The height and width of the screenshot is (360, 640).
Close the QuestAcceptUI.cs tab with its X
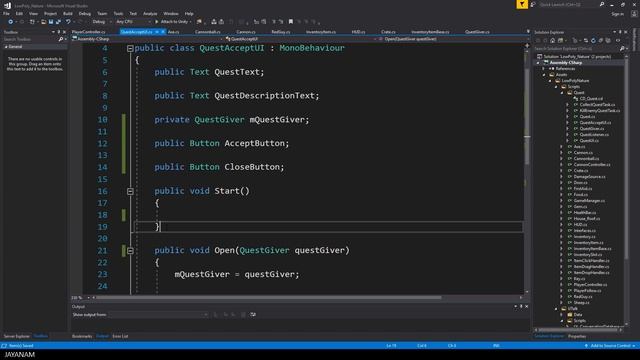[162, 32]
